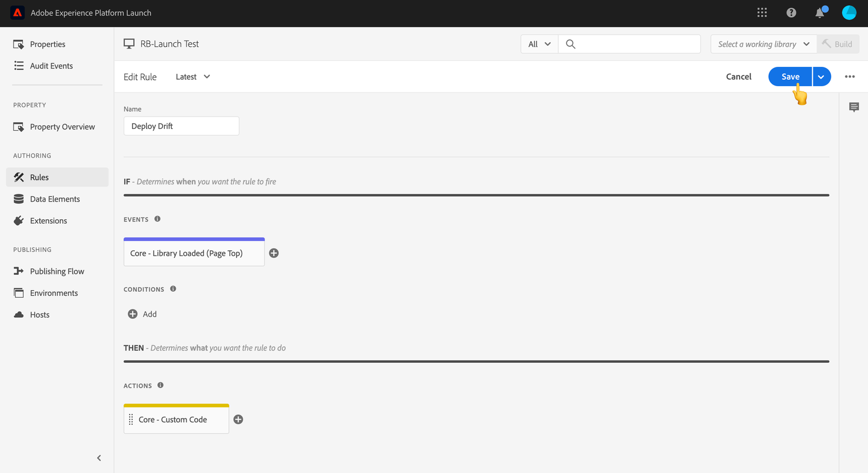Open the user profile avatar
Screen dimensions: 868x473
point(849,13)
